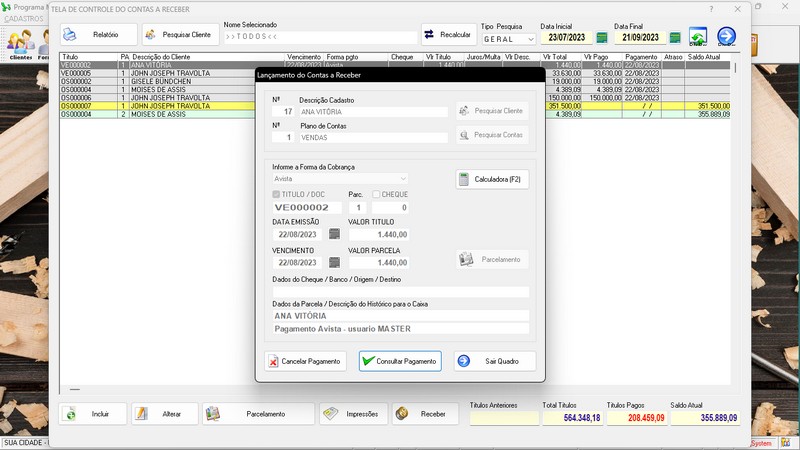The height and width of the screenshot is (450, 800).
Task: Click the Clientes icon in background window
Action: coord(21,45)
